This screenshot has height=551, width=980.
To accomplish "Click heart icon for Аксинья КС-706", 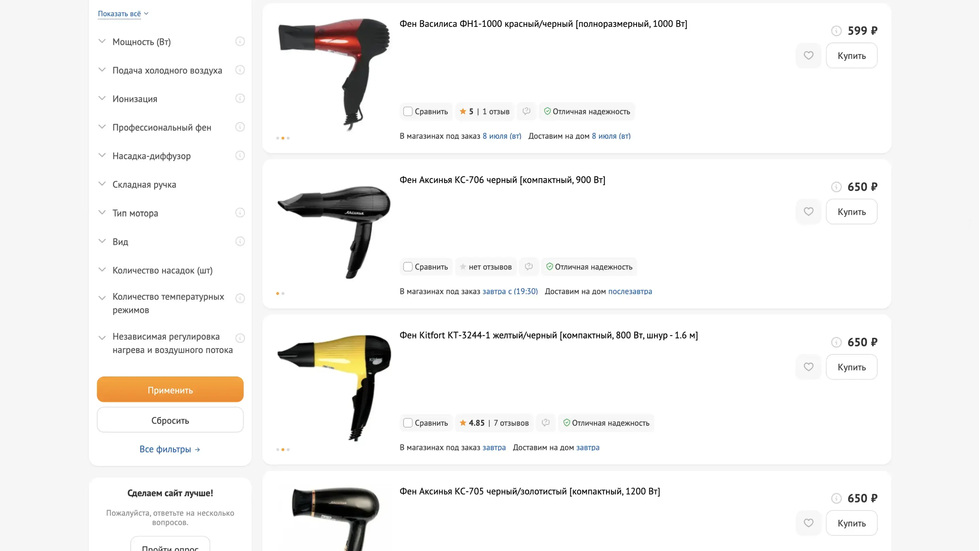I will pos(808,212).
